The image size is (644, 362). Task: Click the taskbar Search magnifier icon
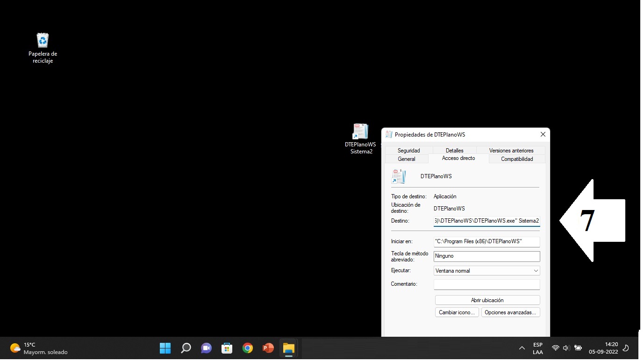point(186,348)
